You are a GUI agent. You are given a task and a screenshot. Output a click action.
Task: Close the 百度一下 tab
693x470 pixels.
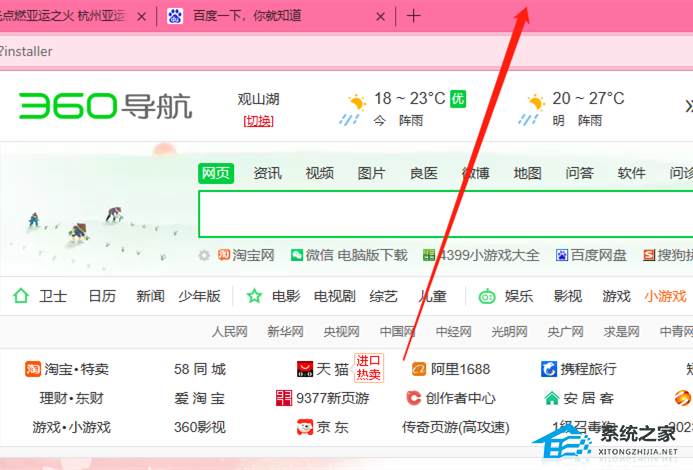(380, 17)
